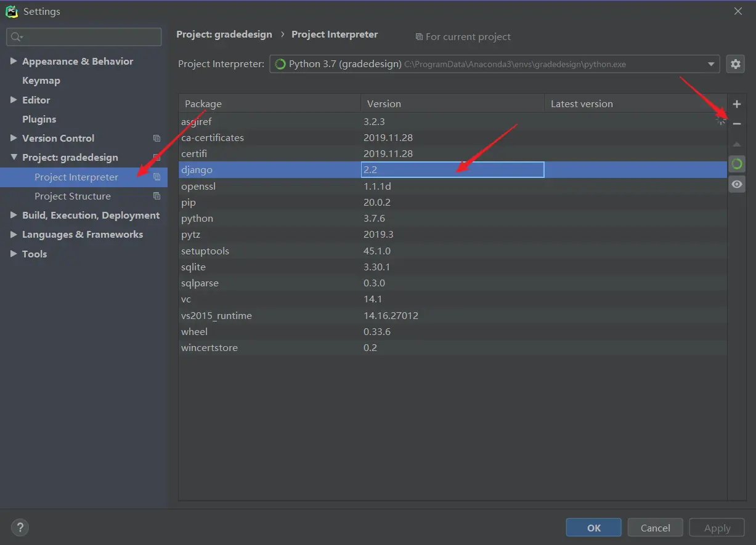Select the vc package row
This screenshot has width=756, height=545.
[453, 299]
